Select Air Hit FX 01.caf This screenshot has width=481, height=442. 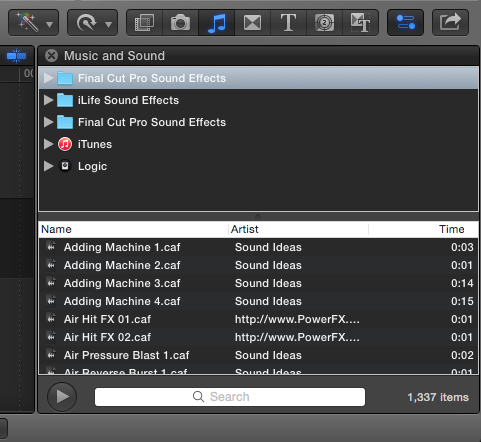[x=258, y=319]
